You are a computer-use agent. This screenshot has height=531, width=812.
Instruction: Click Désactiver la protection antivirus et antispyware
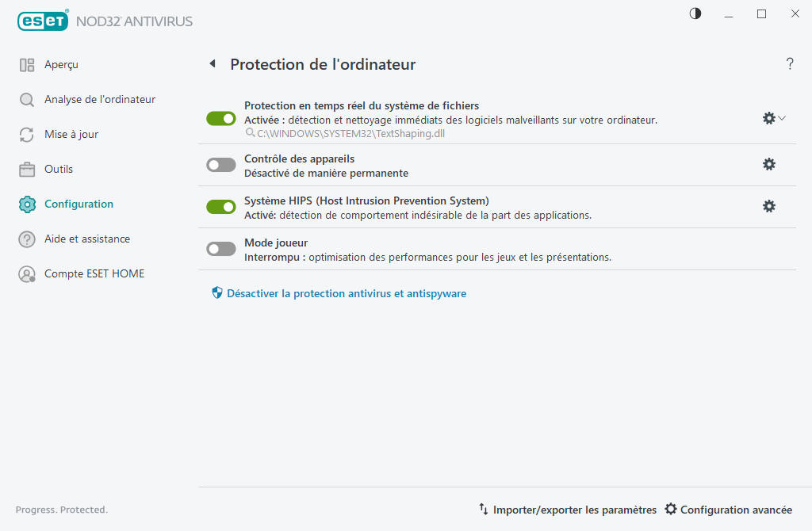point(346,292)
